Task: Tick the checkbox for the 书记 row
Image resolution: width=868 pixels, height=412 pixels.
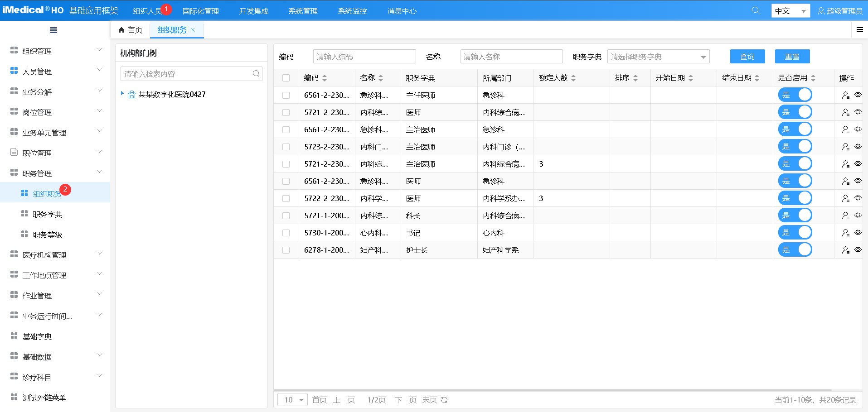Action: tap(286, 233)
